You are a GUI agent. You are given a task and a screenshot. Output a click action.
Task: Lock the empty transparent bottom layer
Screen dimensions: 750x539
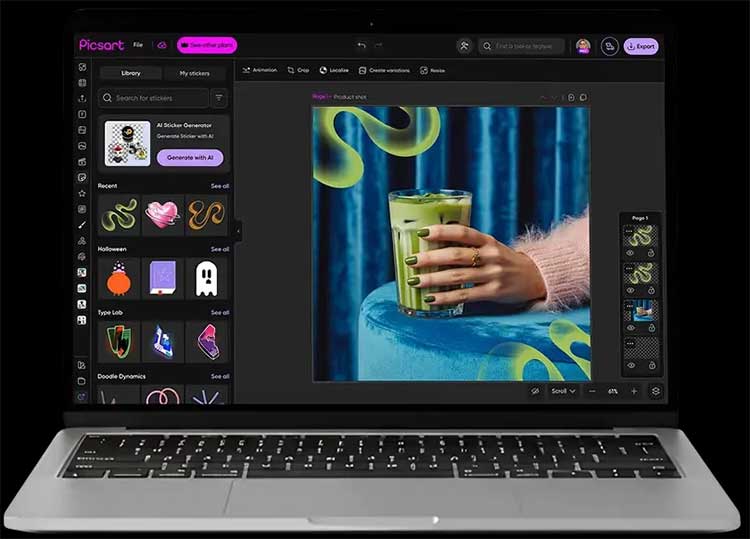click(652, 365)
